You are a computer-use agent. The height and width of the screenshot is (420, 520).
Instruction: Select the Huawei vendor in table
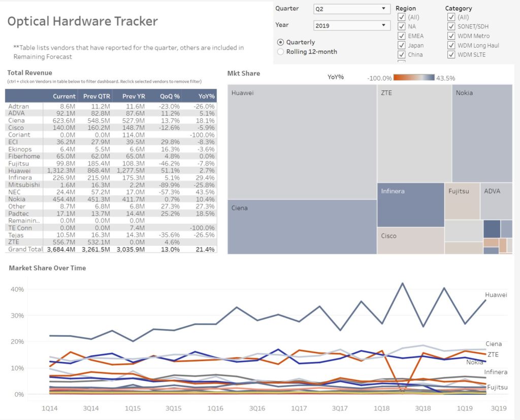(x=19, y=170)
